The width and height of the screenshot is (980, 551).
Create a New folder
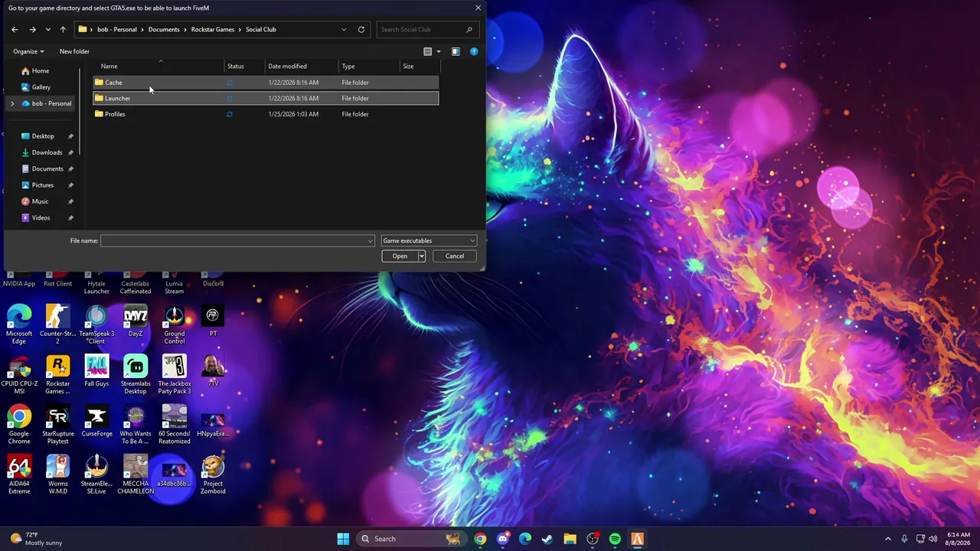74,51
